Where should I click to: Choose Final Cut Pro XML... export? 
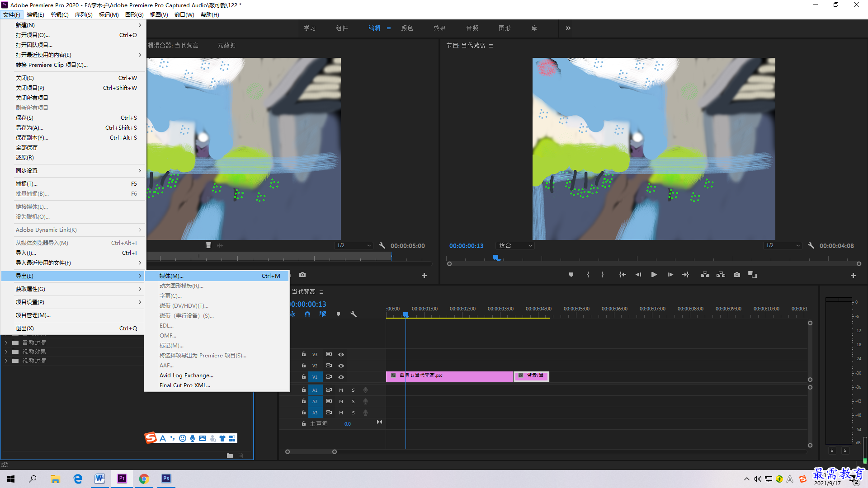coord(217,385)
